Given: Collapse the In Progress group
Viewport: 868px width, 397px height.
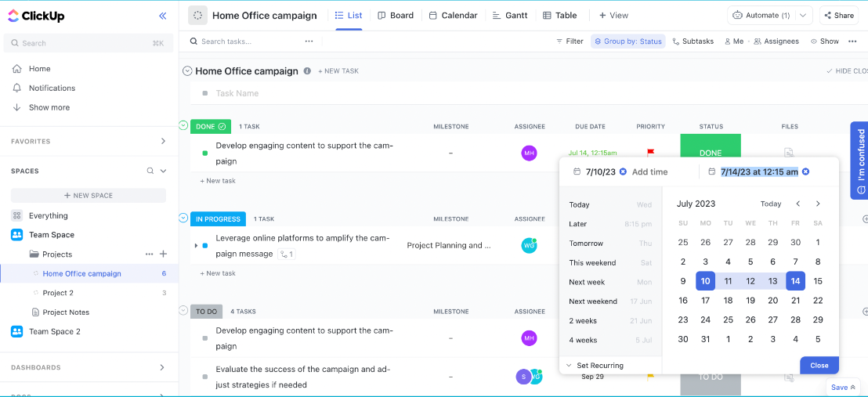Looking at the screenshot, I should coord(183,218).
